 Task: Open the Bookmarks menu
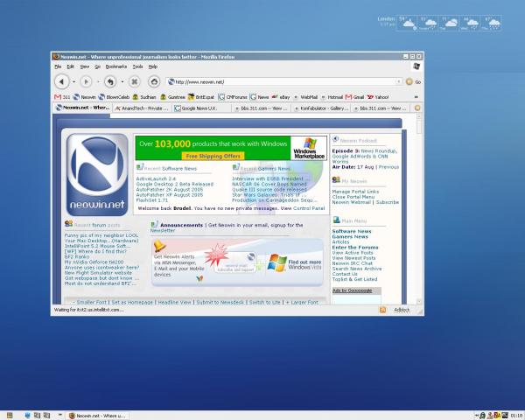tap(115, 66)
